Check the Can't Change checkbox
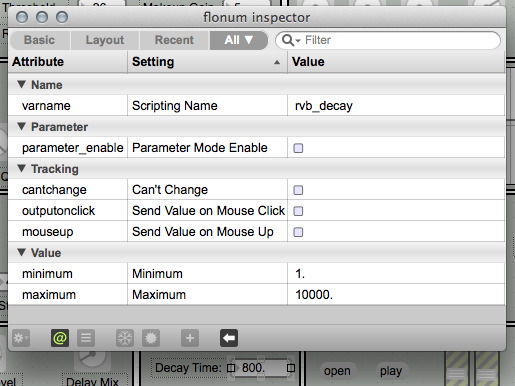This screenshot has width=515, height=386. click(x=298, y=190)
